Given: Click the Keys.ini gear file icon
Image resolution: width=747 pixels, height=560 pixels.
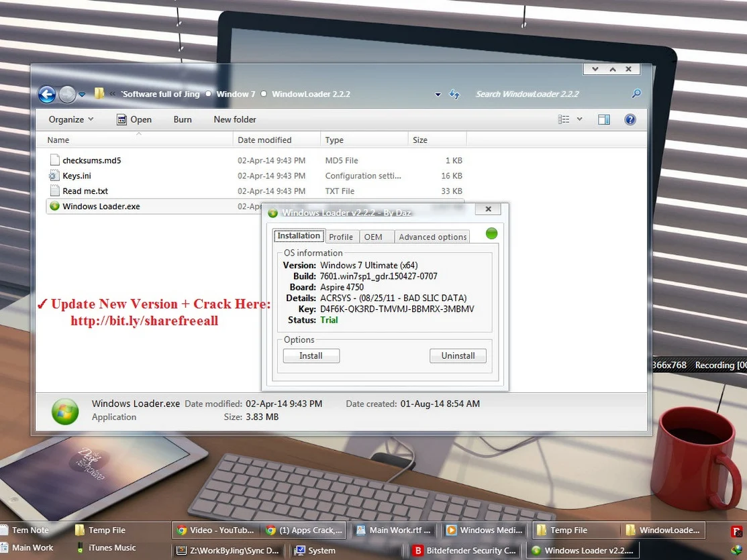Looking at the screenshot, I should pos(54,176).
